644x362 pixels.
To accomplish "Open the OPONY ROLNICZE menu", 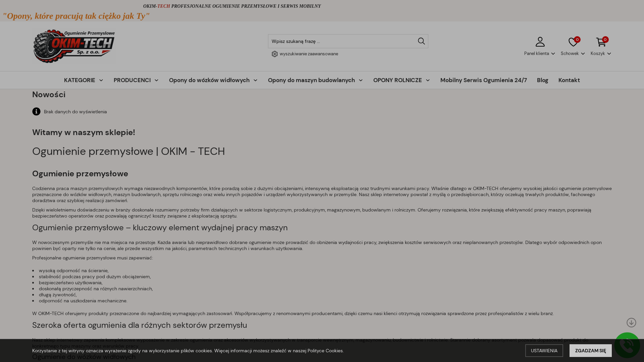I will pyautogui.click(x=401, y=80).
